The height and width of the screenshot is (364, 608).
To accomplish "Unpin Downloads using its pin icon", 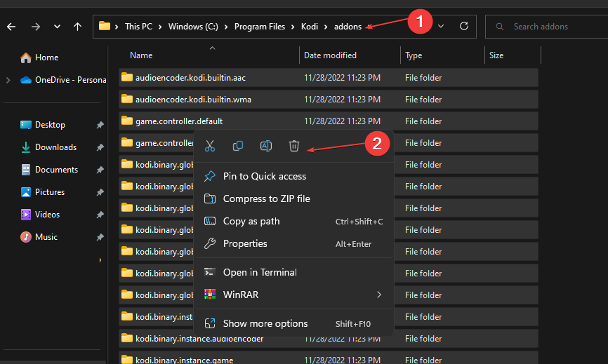I will click(100, 147).
